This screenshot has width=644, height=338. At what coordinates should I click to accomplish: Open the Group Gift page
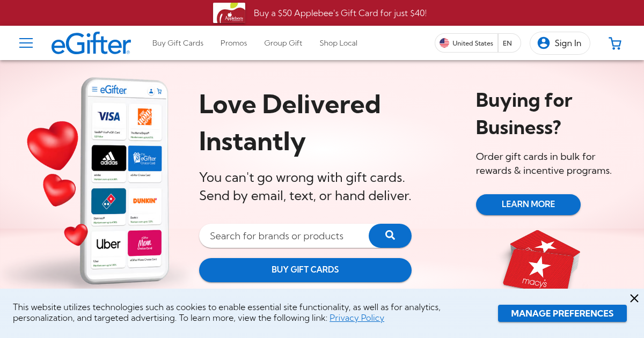[x=283, y=43]
